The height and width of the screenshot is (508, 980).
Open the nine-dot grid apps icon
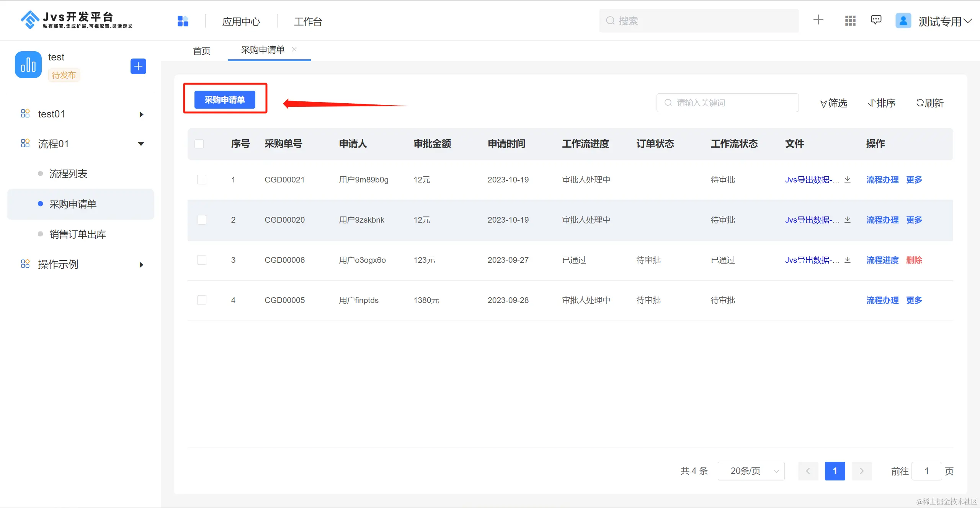[x=850, y=21]
